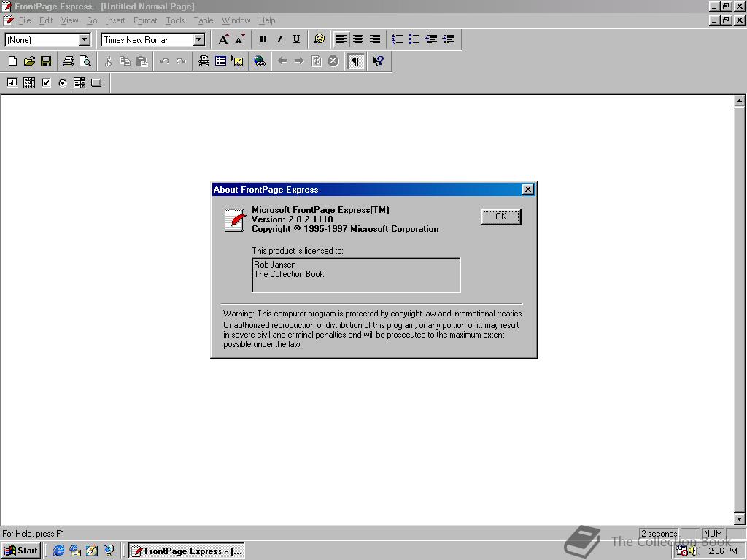Screen dimensions: 747x560
Task: Click the Decrease Indent icon
Action: coord(431,39)
